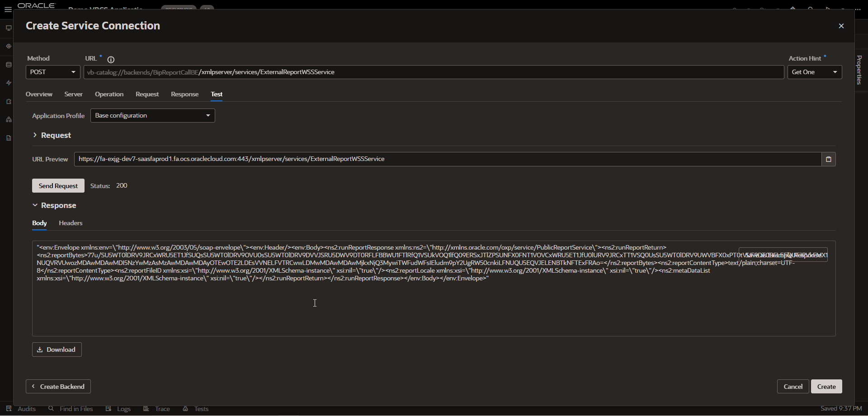Select the response Body tab

[x=39, y=223]
